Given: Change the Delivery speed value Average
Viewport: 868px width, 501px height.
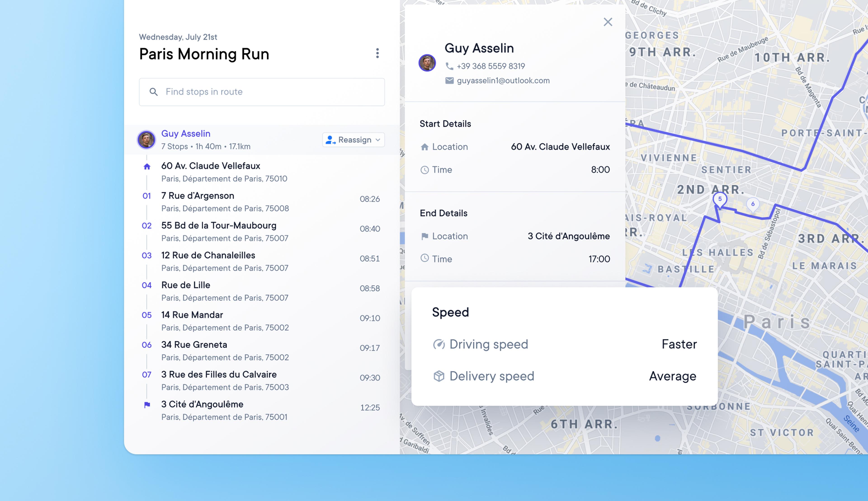Looking at the screenshot, I should coord(672,376).
